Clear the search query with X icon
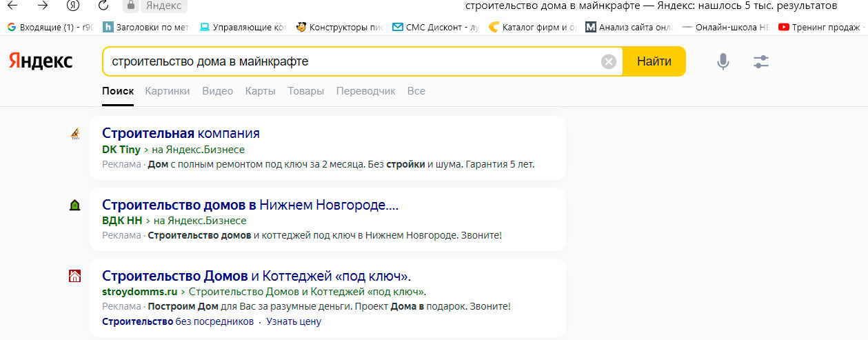This screenshot has width=868, height=340. [609, 62]
